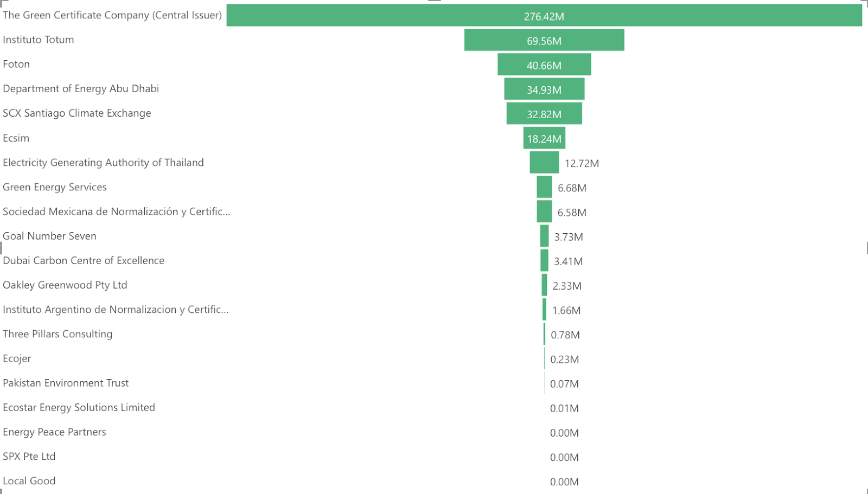The width and height of the screenshot is (868, 494).
Task: Select 'Pakistan Environment Trust' label
Action: 66,383
